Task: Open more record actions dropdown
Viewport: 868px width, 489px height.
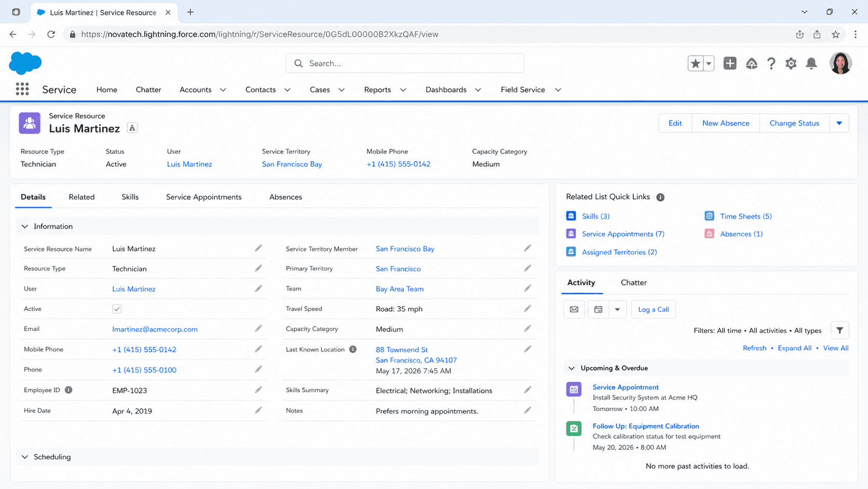Action: (x=839, y=123)
